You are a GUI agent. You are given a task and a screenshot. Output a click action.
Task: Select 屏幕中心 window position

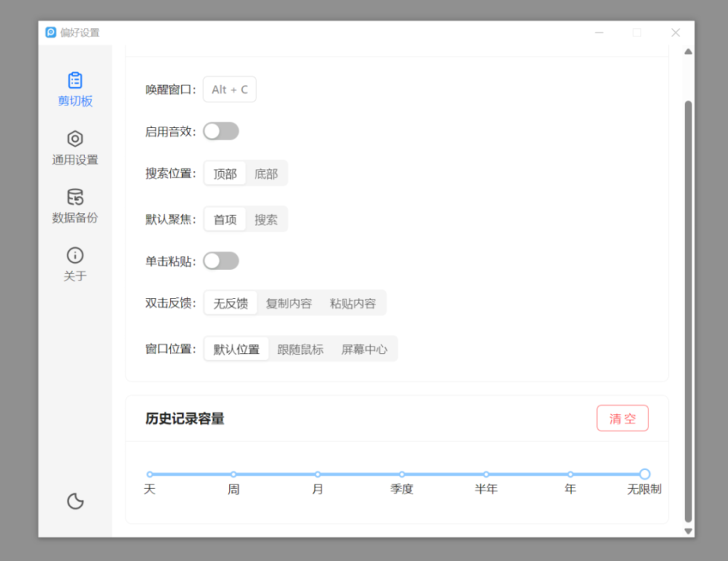coord(365,349)
